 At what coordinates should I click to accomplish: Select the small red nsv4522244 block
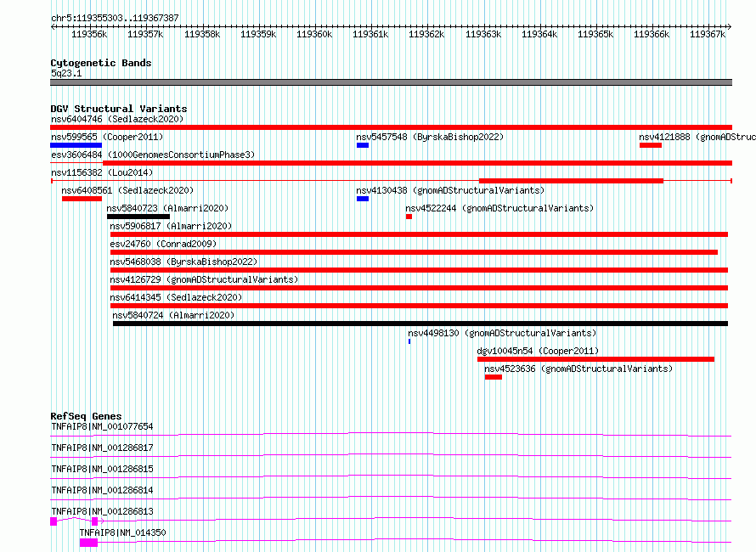(x=409, y=217)
